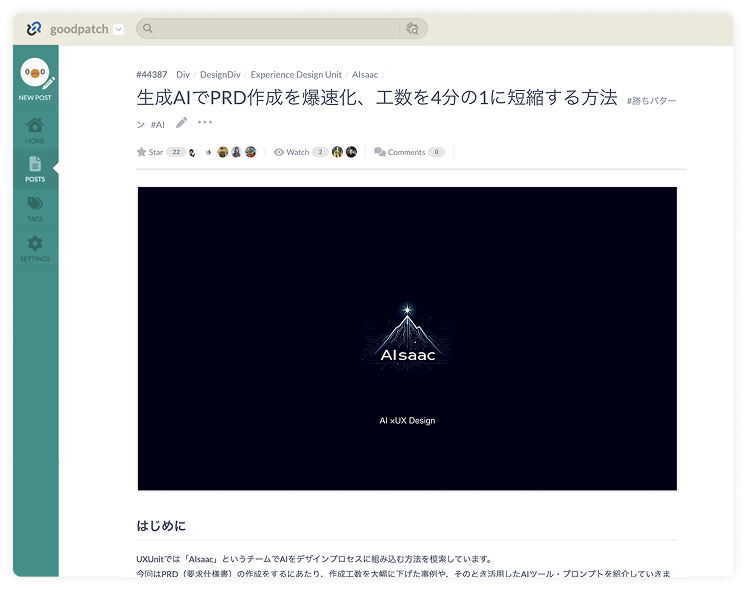Click the first stargazer avatar

193,152
